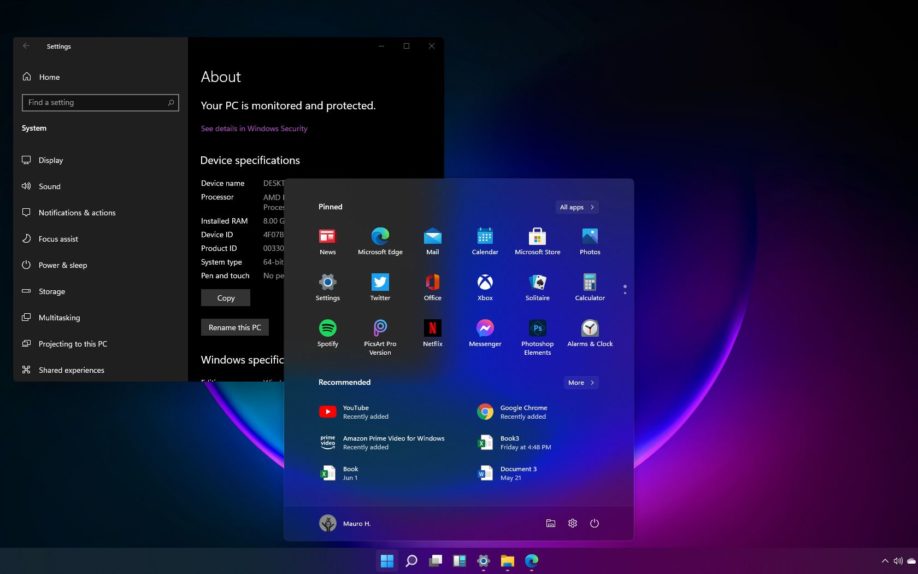Image resolution: width=918 pixels, height=574 pixels.
Task: Open the Calculator app
Action: tap(590, 287)
